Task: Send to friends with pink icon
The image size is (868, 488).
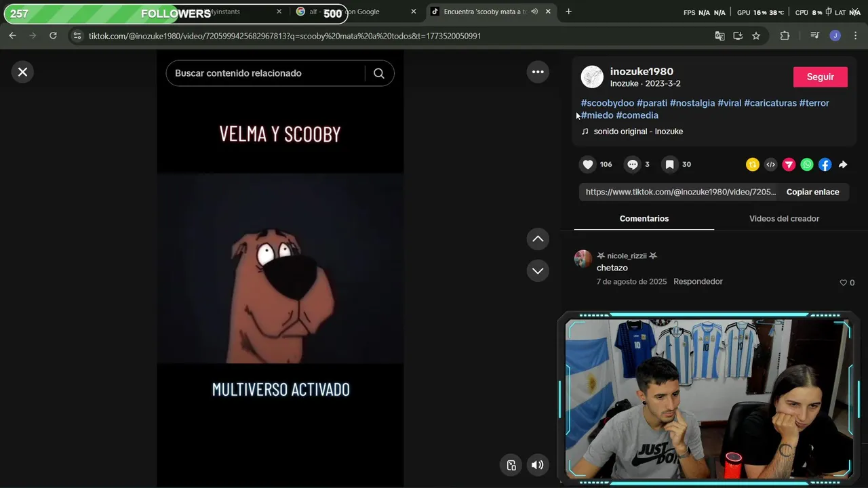Action: pos(789,164)
